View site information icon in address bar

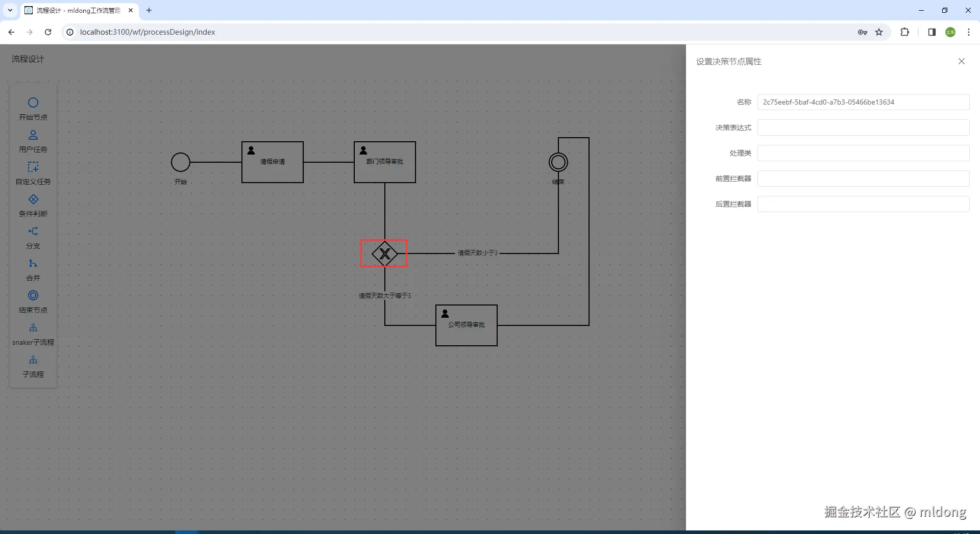[70, 32]
